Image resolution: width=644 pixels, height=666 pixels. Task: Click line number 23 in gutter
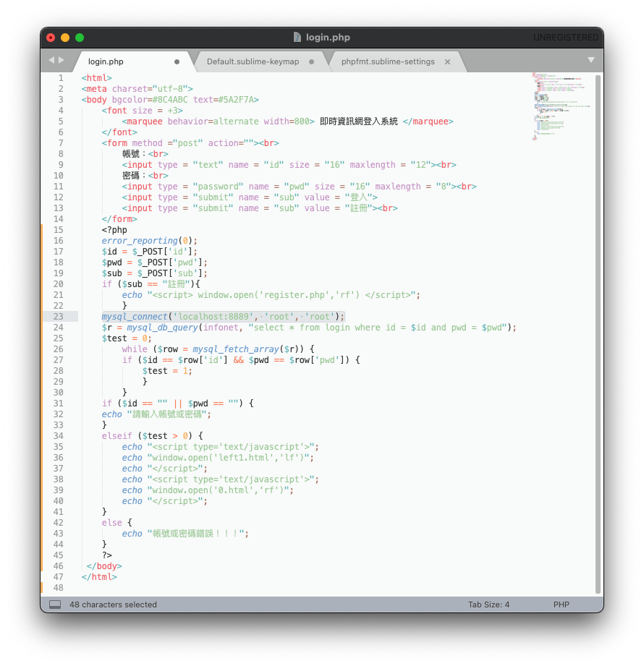58,317
